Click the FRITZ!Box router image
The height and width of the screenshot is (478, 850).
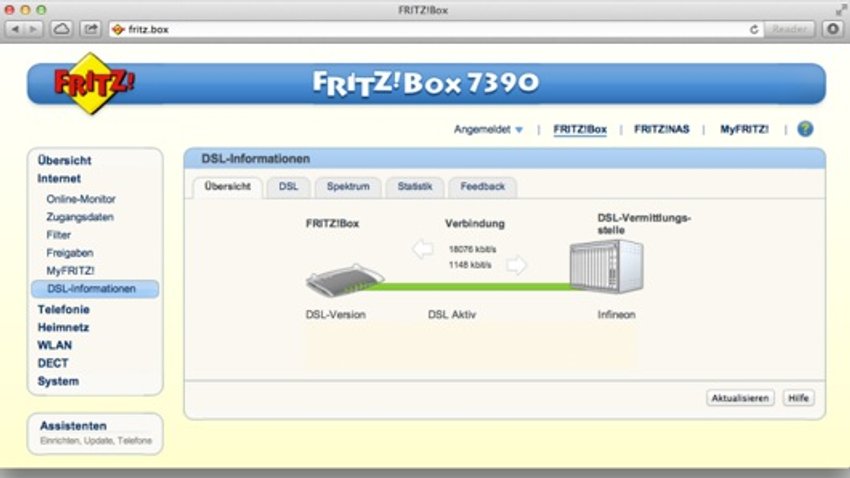click(x=345, y=280)
